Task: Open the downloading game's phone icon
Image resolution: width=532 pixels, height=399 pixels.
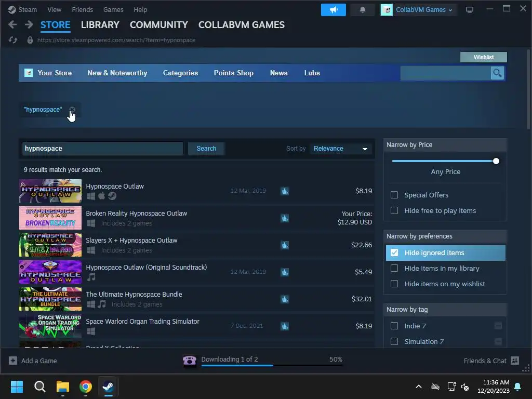Action: [x=189, y=361]
